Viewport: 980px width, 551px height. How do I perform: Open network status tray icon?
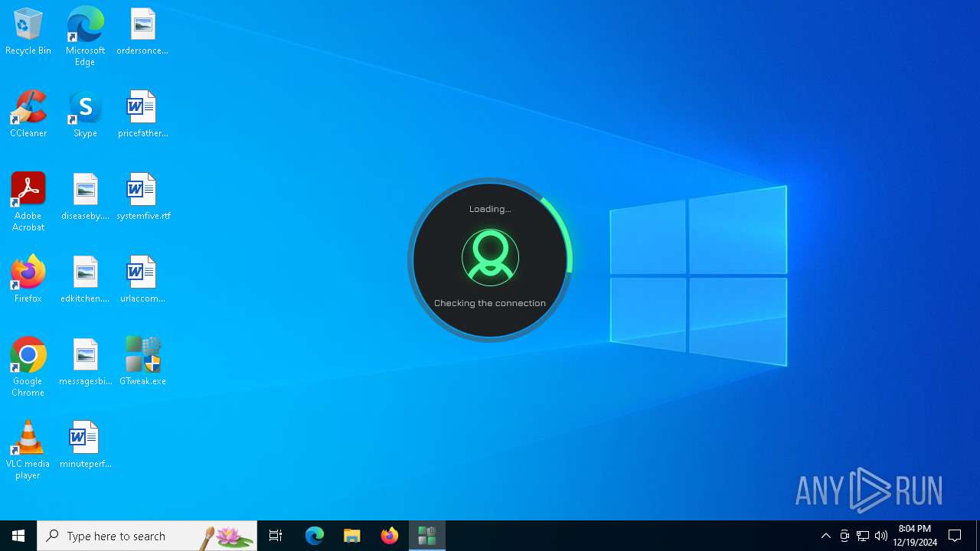(x=863, y=536)
